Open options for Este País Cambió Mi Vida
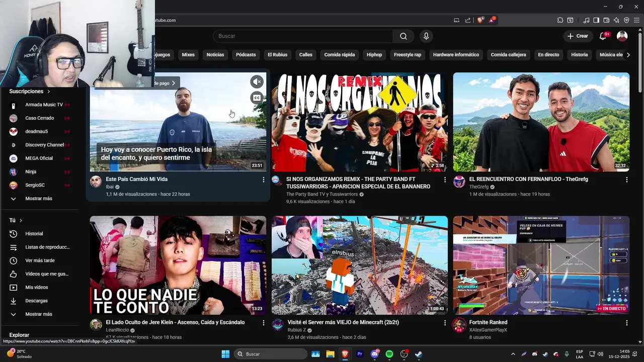The width and height of the screenshot is (644, 362). coord(263,179)
